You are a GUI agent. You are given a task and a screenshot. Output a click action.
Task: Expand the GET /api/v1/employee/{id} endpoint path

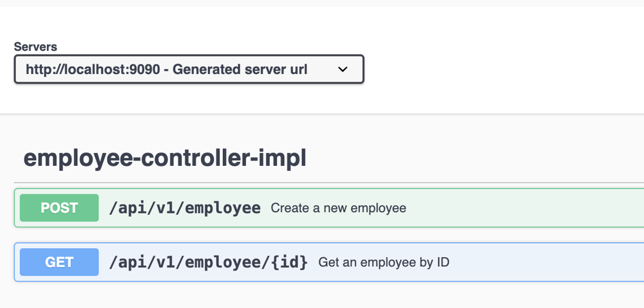pos(208,262)
